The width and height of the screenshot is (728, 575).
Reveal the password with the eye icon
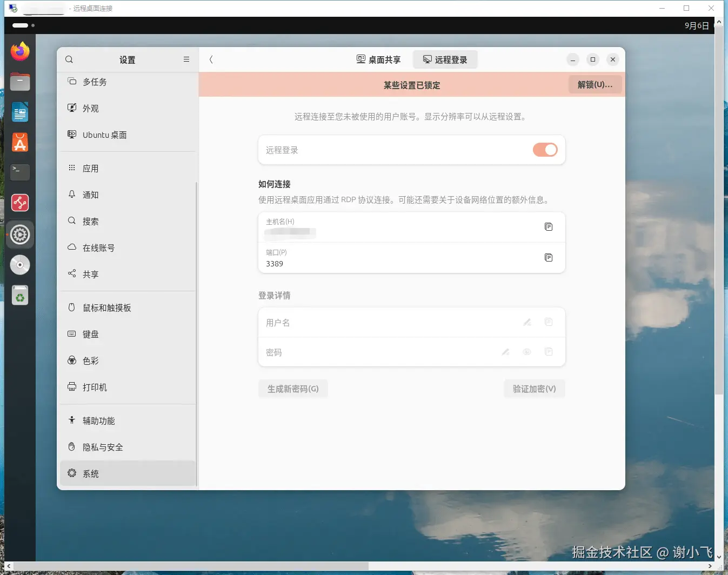click(x=527, y=352)
